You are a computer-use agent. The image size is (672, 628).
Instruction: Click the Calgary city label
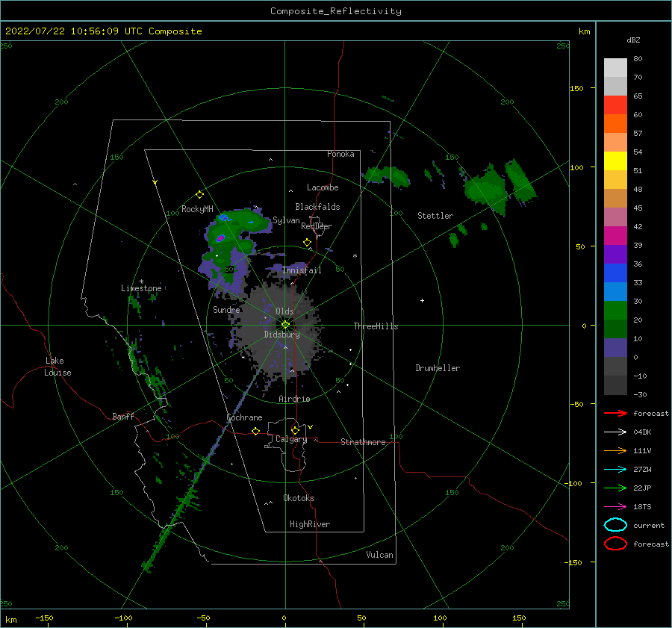291,439
